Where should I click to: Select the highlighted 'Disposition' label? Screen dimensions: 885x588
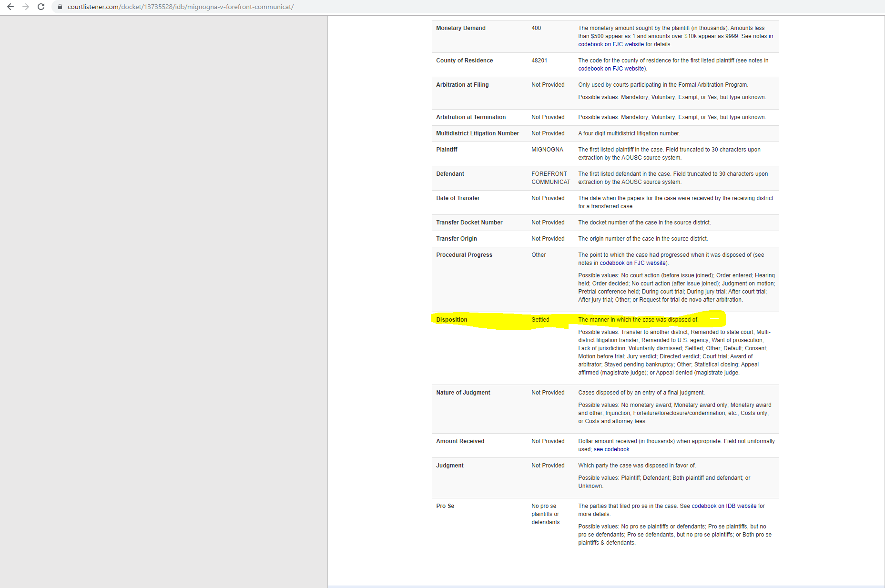coord(452,320)
